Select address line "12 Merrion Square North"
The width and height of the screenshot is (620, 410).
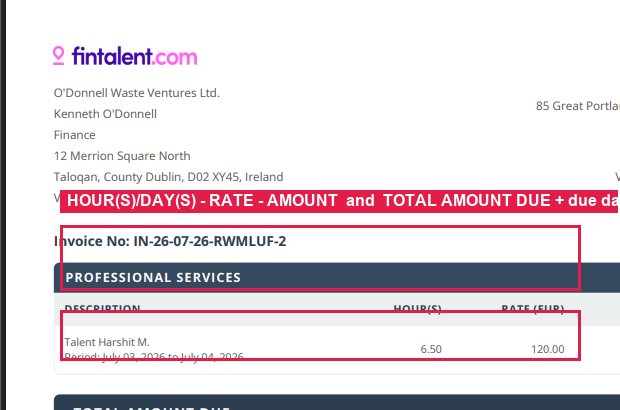122,156
